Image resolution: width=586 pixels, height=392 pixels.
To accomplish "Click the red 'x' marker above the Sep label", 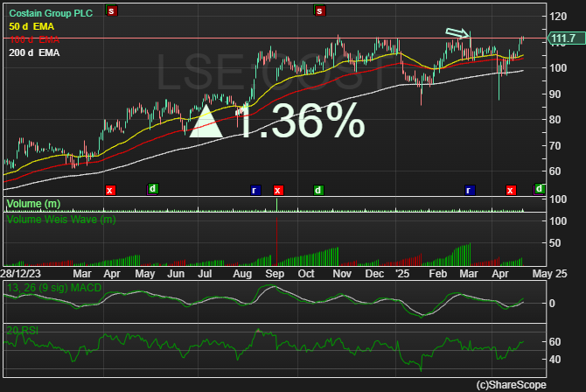I will [x=278, y=191].
